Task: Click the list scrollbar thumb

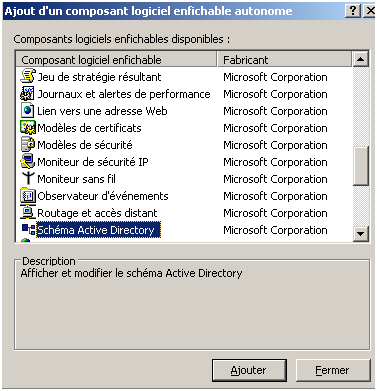Action: [x=360, y=165]
